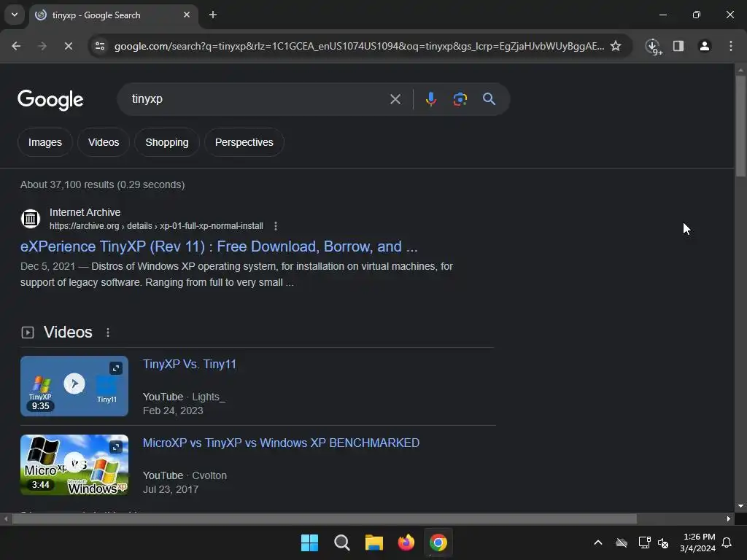Click the scroll down arrow
Screen dimensions: 747x560
point(740,506)
